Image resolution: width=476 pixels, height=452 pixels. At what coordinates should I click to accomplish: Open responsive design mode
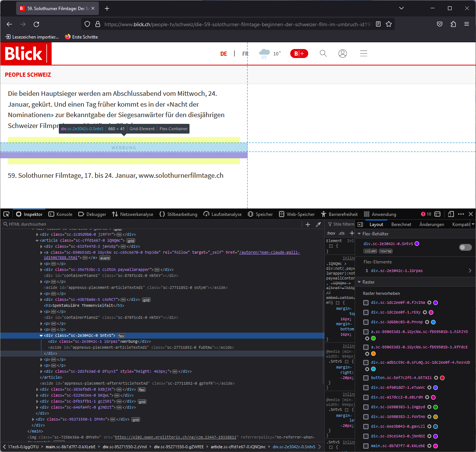[x=451, y=214]
